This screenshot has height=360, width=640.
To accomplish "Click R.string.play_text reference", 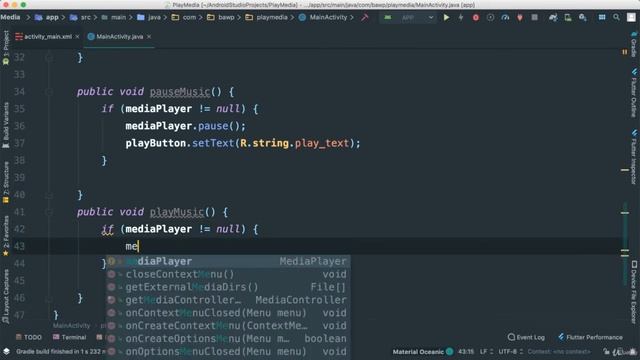I will pyautogui.click(x=295, y=143).
